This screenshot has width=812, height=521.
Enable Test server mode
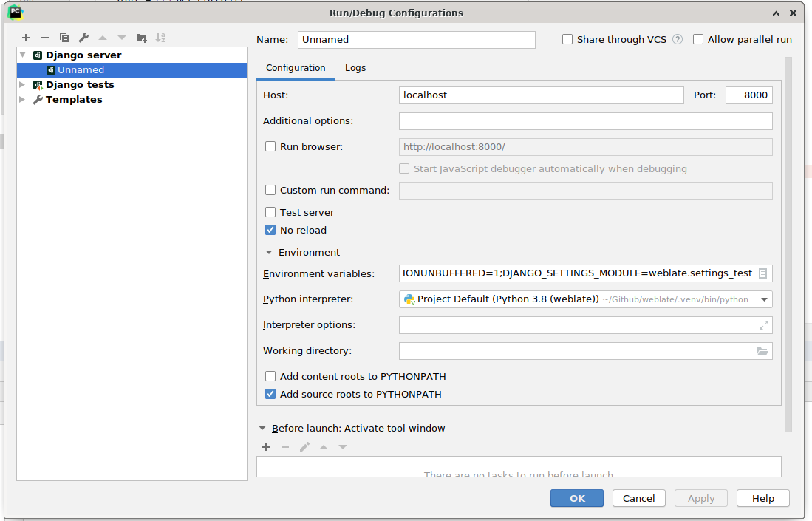coord(270,212)
